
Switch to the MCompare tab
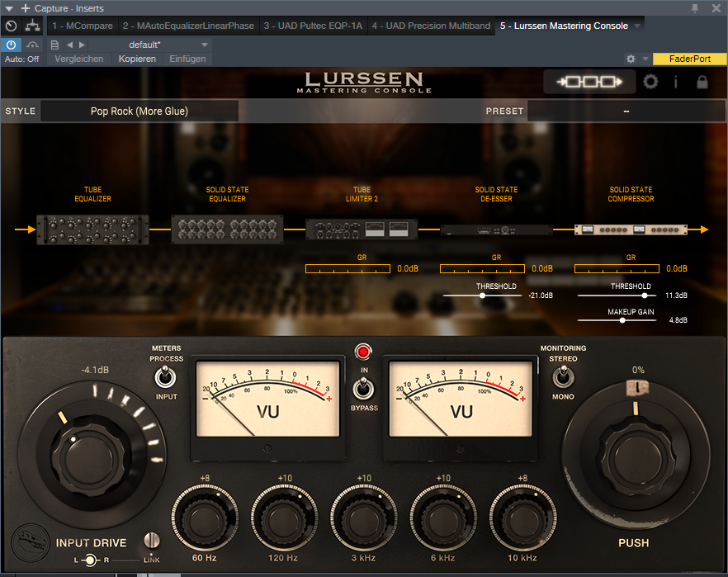(x=83, y=26)
